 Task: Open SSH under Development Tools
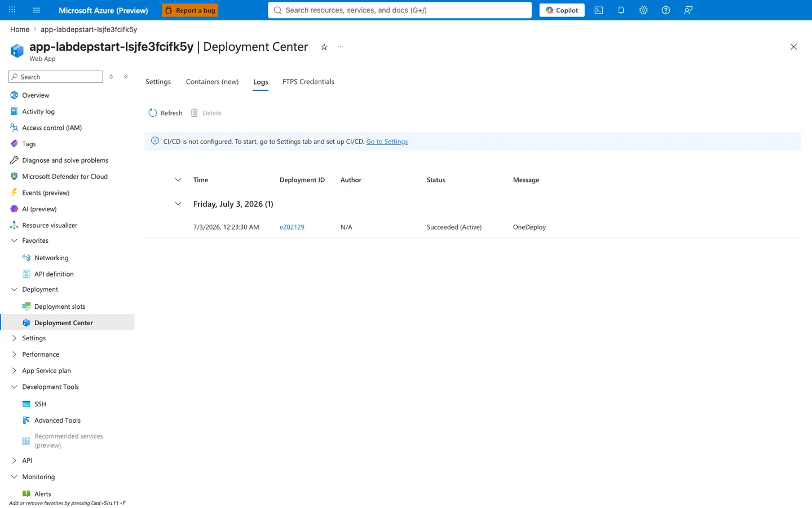pos(40,404)
